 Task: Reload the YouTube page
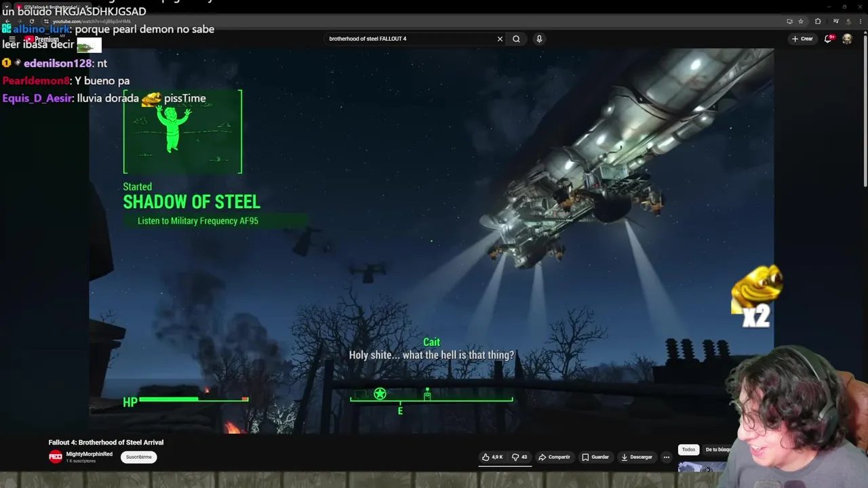coord(31,21)
